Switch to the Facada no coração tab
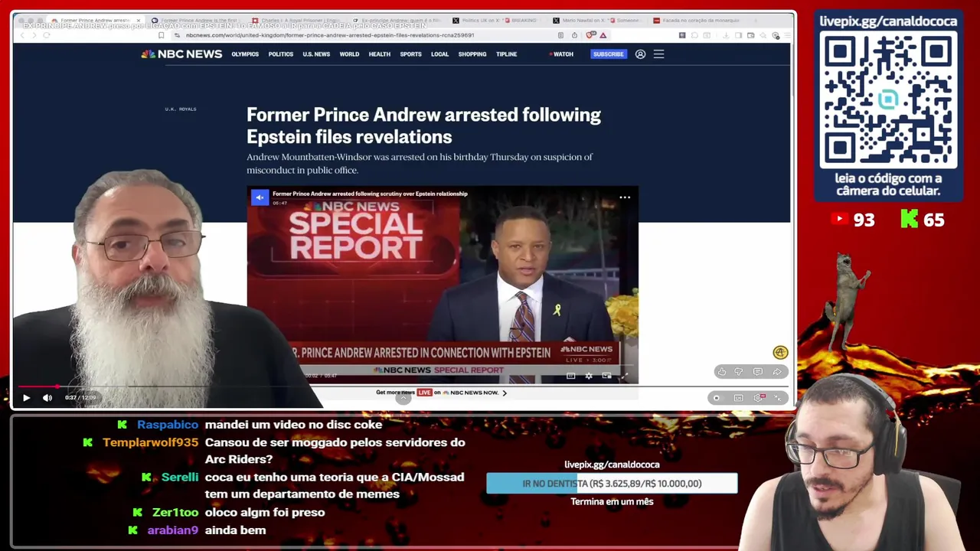The height and width of the screenshot is (551, 980). tap(697, 21)
